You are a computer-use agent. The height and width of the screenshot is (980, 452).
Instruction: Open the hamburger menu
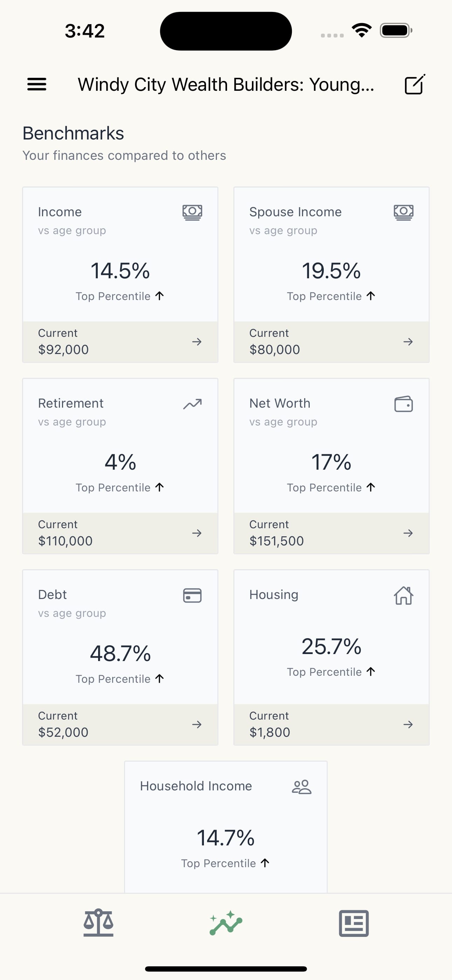point(36,84)
